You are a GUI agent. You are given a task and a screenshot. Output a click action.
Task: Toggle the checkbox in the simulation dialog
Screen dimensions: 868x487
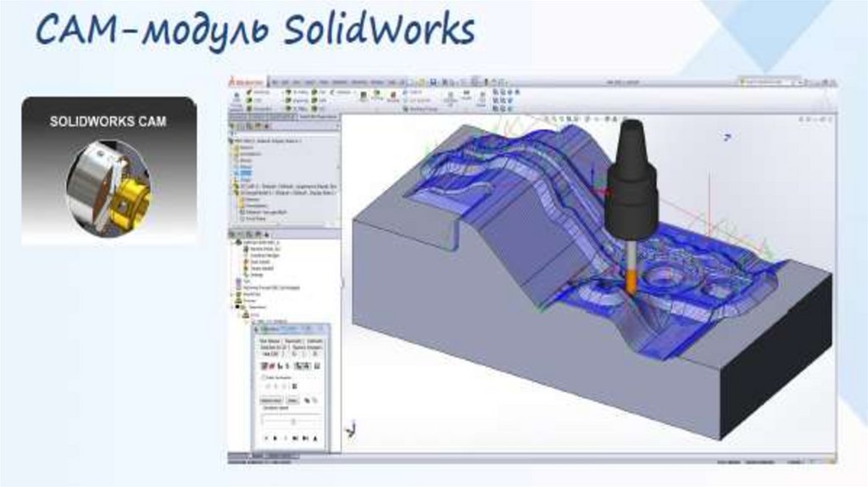pos(264,377)
